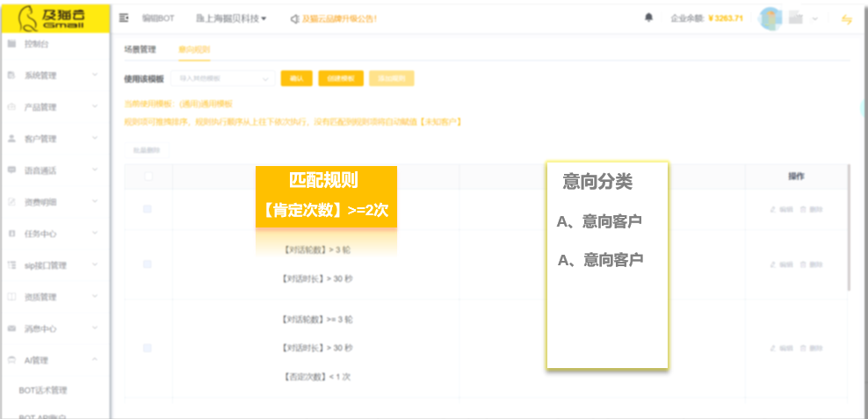Click the 及猫云 Gmall logo
The height and width of the screenshot is (419, 868).
pos(54,17)
